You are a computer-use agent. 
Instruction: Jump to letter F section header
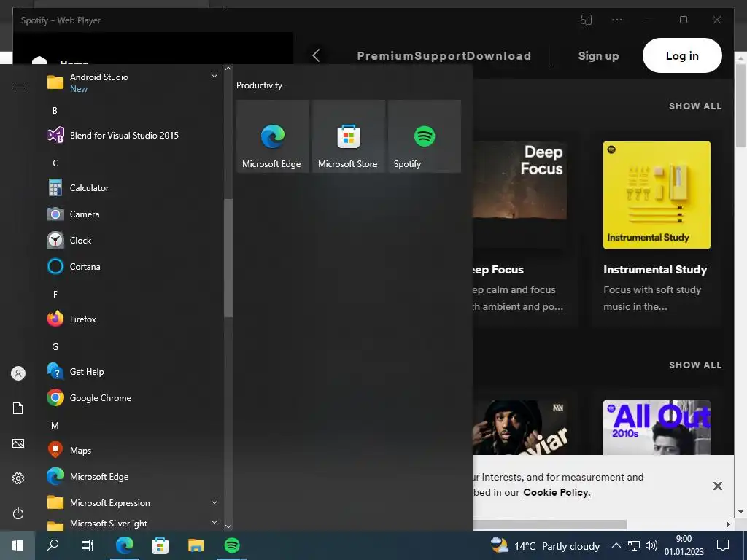55,295
